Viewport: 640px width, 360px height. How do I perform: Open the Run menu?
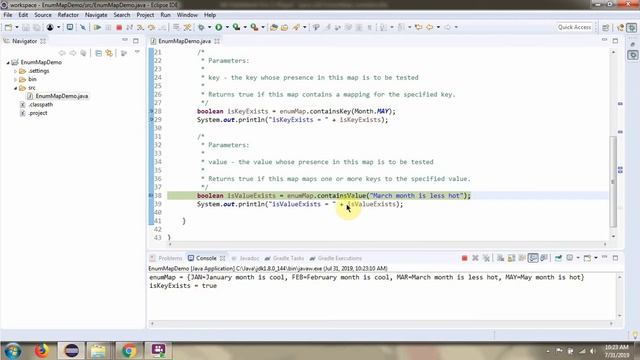[165, 15]
